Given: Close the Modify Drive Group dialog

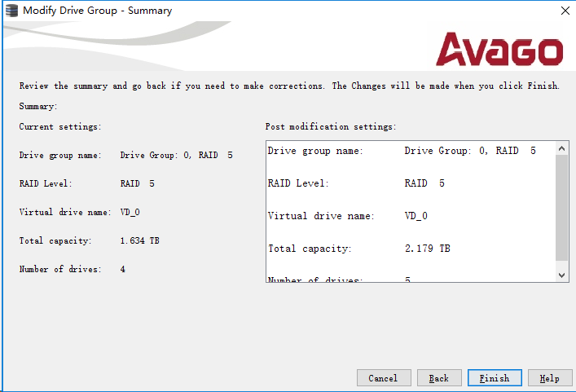Looking at the screenshot, I should 565,11.
